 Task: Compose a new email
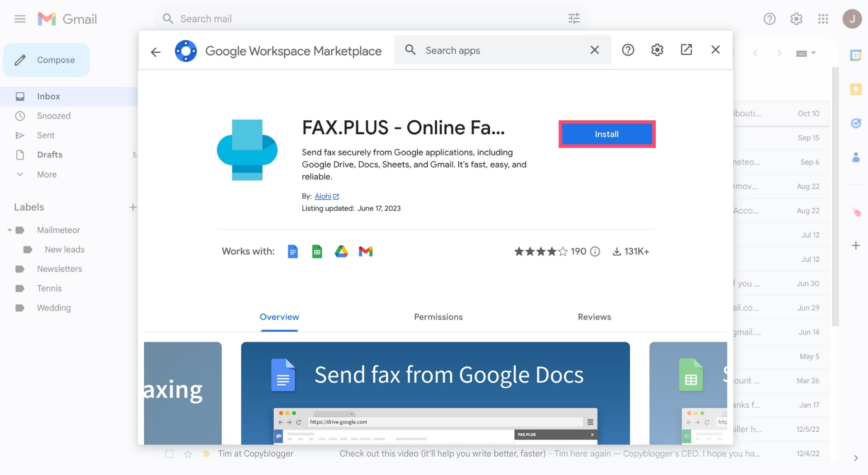pyautogui.click(x=46, y=60)
